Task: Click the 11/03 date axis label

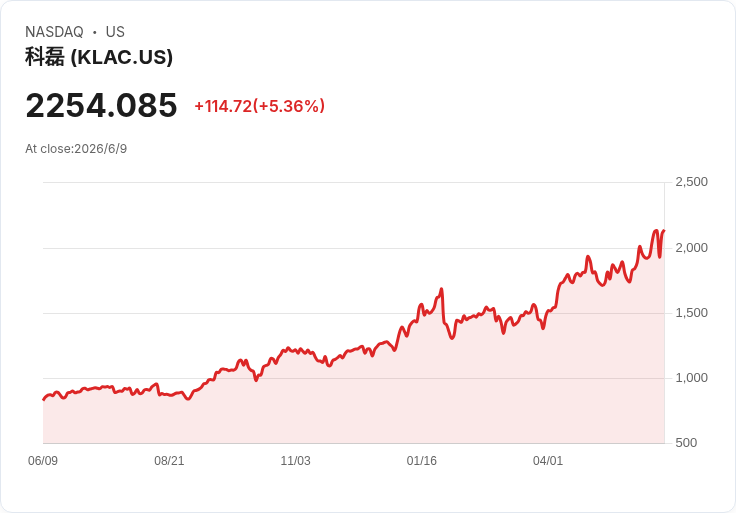Action: 295,460
